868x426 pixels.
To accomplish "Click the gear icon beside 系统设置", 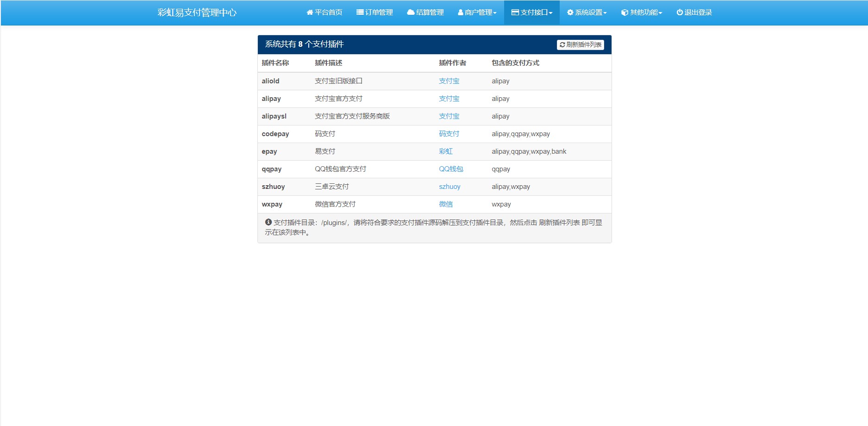I will (570, 13).
